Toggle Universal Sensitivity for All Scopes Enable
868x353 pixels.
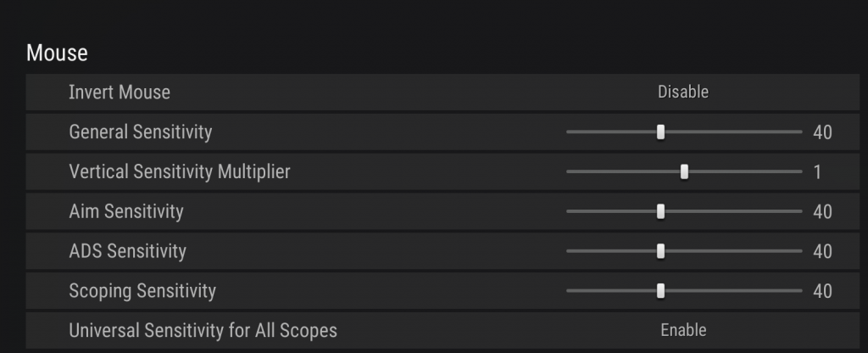[x=683, y=330]
